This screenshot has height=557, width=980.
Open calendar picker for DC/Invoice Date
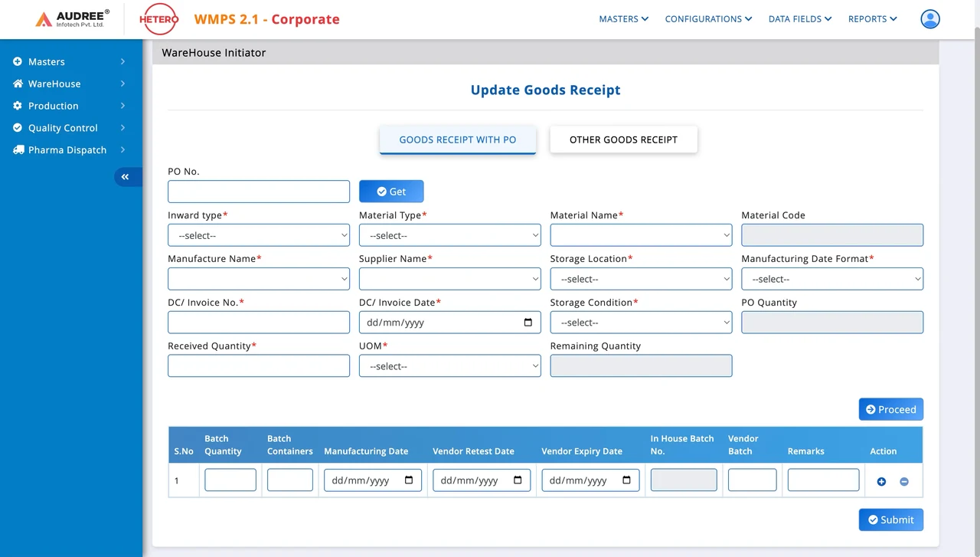tap(528, 323)
